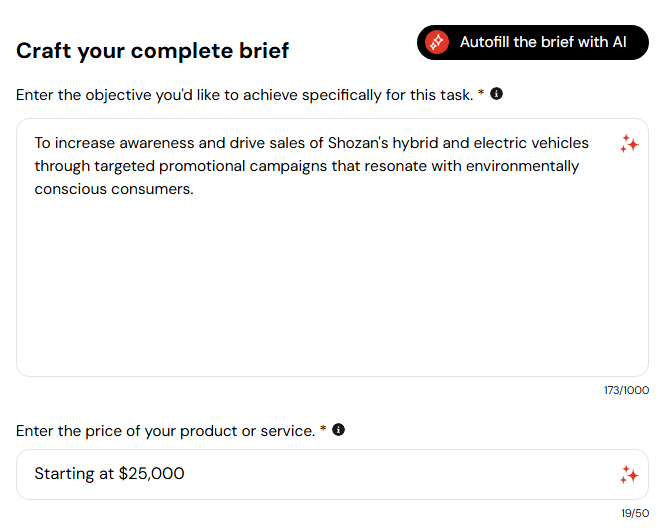Click AI sparkle icon in objective text box
This screenshot has width=662, height=528.
(x=629, y=144)
